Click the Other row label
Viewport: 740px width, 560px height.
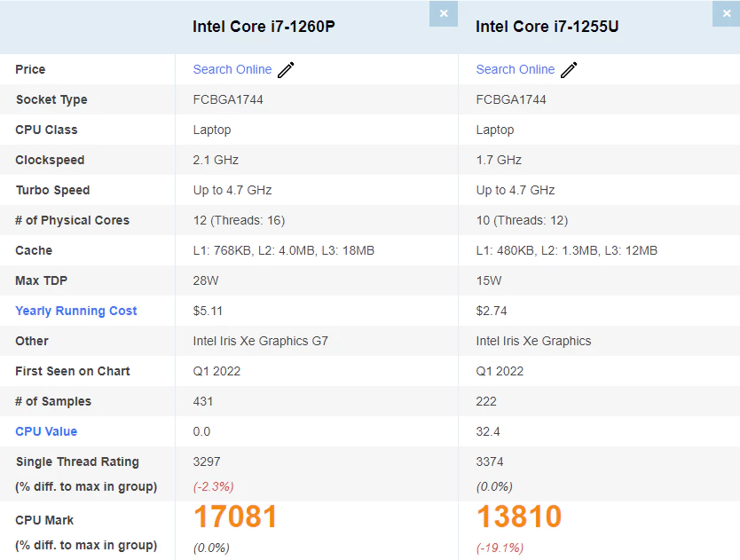coord(32,341)
